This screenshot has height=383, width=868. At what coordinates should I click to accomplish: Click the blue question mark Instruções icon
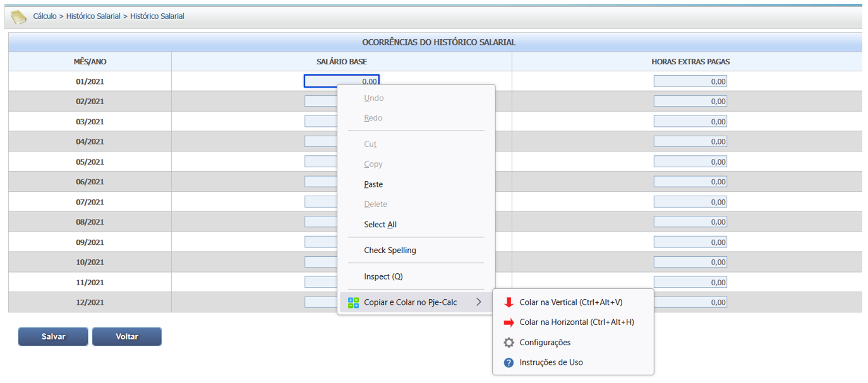tap(509, 363)
